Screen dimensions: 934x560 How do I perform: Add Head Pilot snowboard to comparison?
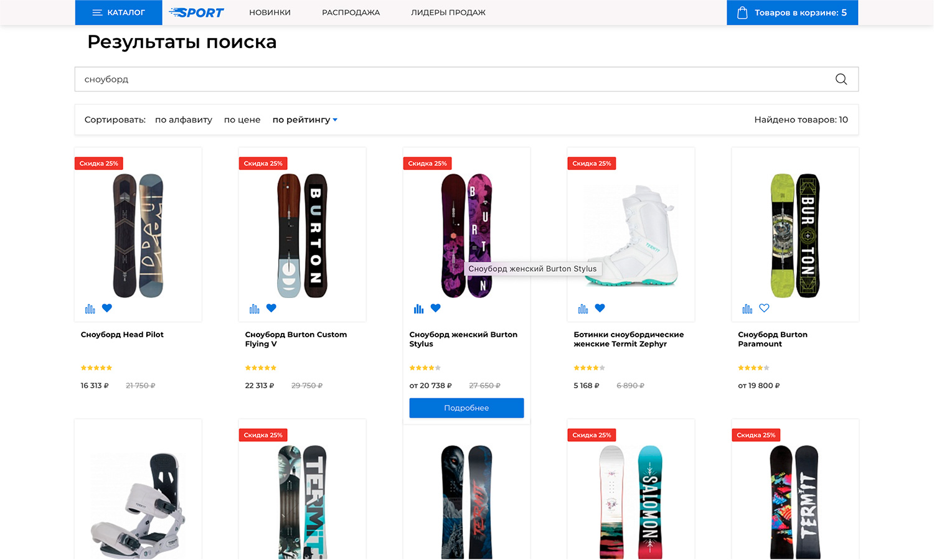[x=90, y=309]
